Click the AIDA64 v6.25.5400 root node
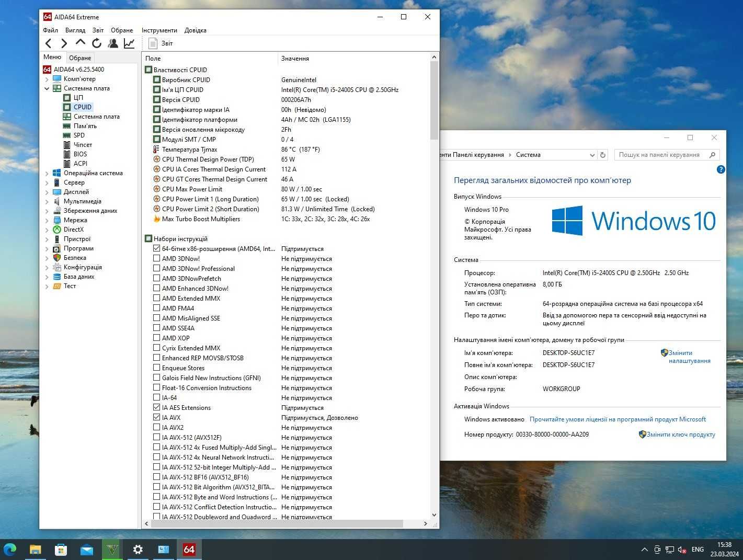Screen dimensions: 743x560 coord(78,70)
